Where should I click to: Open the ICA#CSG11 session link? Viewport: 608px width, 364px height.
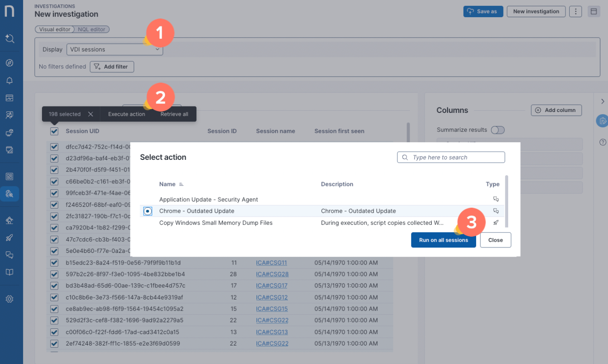point(271,263)
